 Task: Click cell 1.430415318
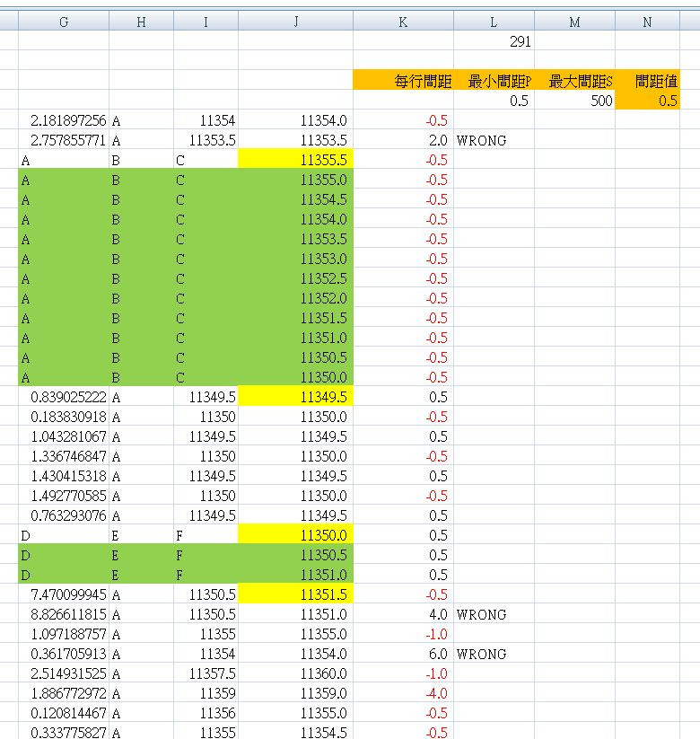point(64,476)
